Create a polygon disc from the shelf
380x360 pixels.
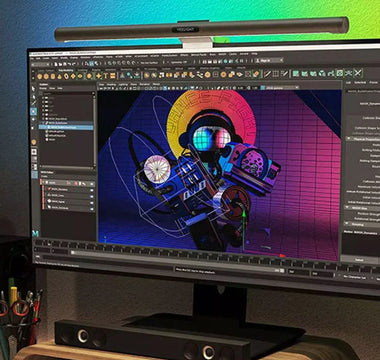80,76
